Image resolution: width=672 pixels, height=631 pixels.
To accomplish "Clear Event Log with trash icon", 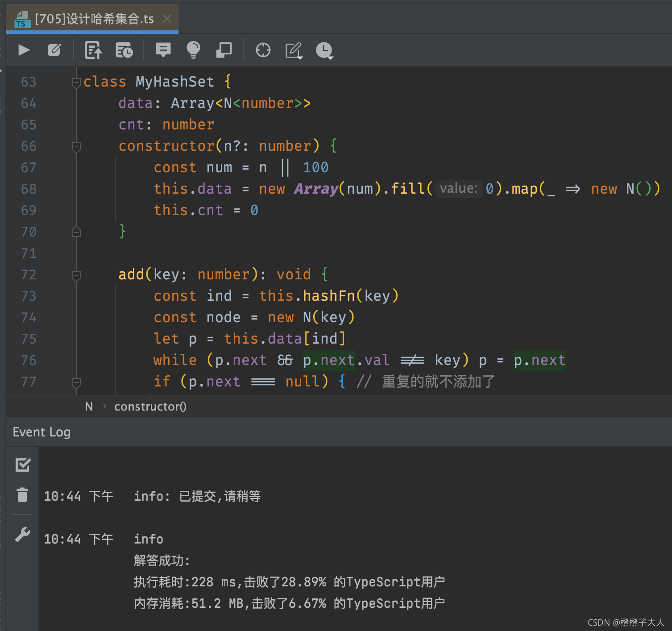I will [22, 495].
